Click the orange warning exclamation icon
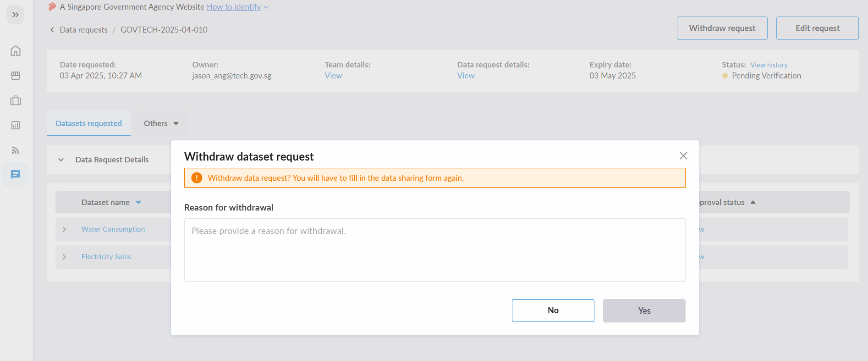The width and height of the screenshot is (868, 361). pyautogui.click(x=197, y=178)
